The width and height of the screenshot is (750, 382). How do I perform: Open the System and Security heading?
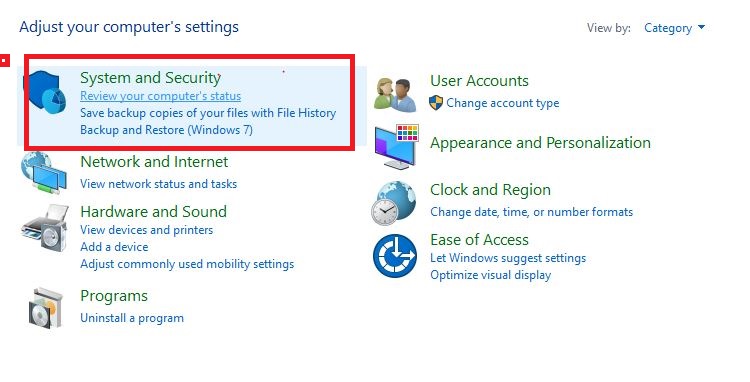(x=150, y=77)
